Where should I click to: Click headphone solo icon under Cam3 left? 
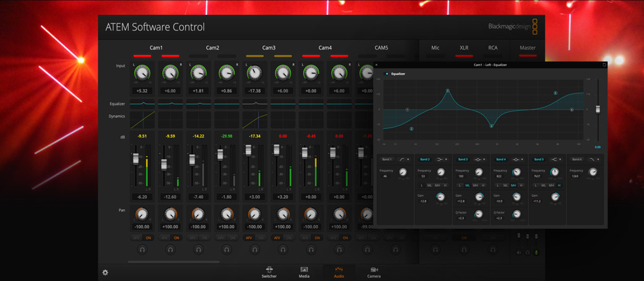(x=255, y=250)
